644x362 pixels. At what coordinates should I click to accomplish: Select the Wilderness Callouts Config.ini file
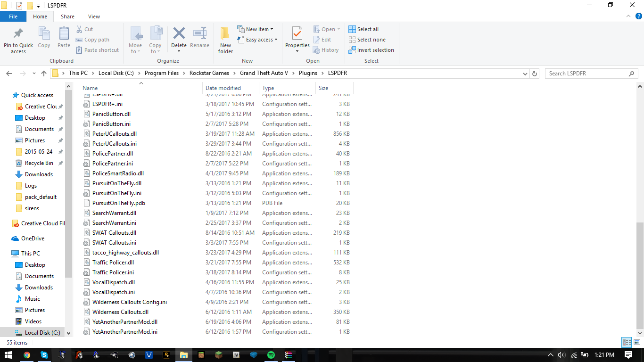pos(130,302)
